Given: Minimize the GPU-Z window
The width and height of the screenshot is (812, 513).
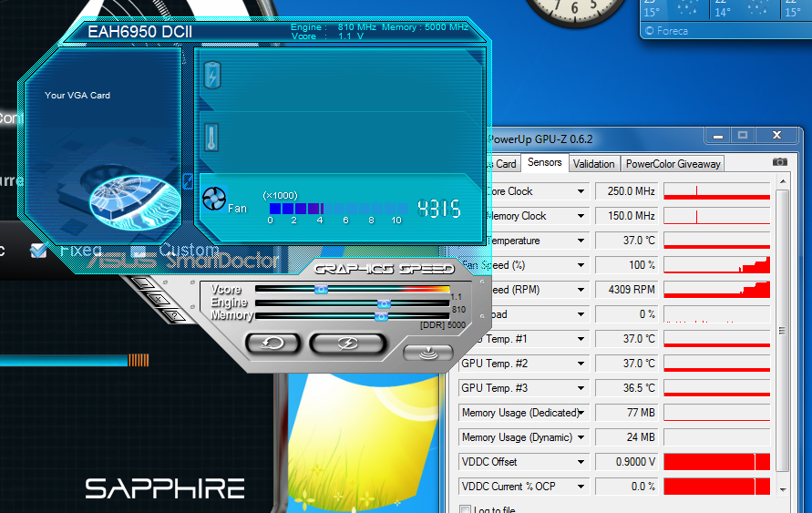Looking at the screenshot, I should point(718,136).
